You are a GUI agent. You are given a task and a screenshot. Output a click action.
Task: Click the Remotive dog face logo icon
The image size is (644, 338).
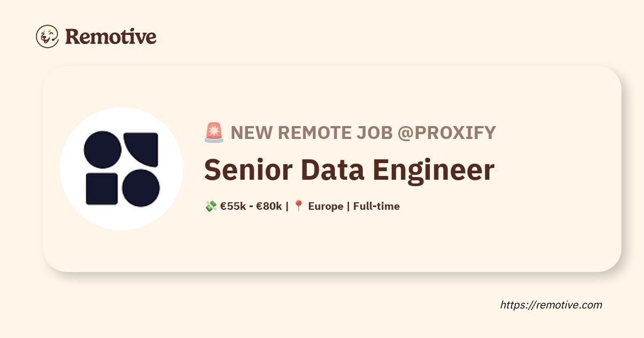click(47, 36)
